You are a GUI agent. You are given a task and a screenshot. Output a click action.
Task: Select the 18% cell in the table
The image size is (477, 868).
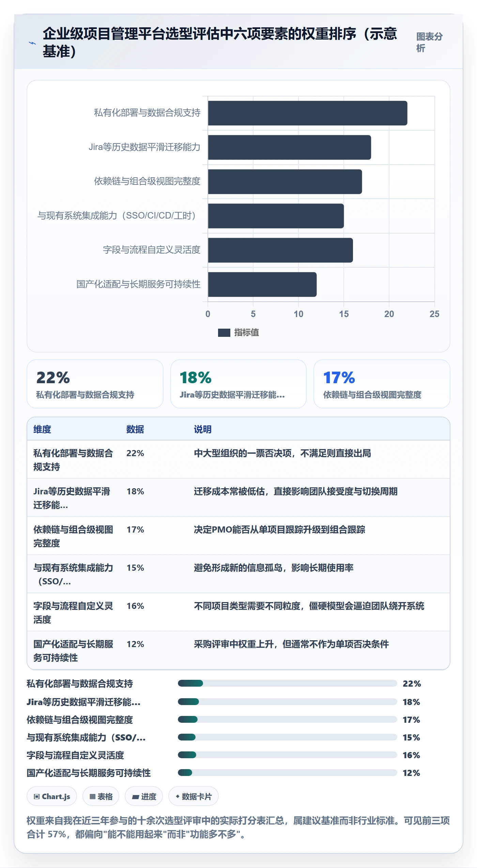(135, 491)
